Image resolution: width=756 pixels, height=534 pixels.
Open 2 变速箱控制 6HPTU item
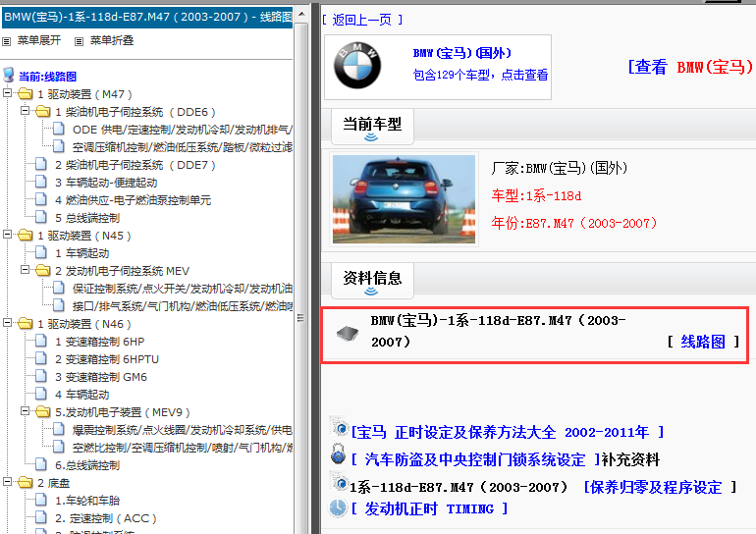point(107,359)
